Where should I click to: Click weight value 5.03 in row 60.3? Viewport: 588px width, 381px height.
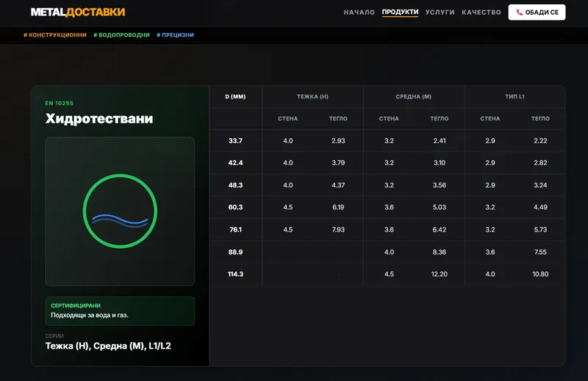pos(440,207)
